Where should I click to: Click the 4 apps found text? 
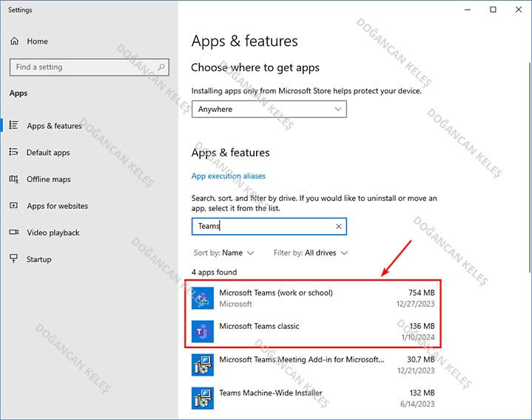(214, 273)
